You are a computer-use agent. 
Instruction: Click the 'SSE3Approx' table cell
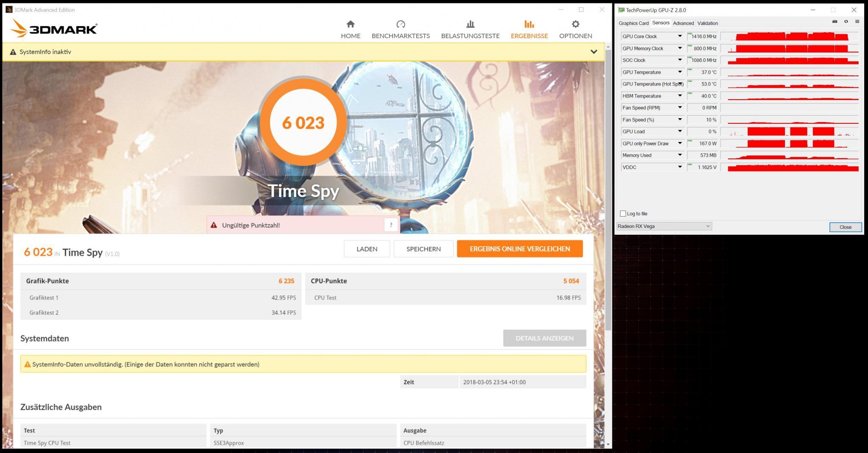tap(303, 443)
